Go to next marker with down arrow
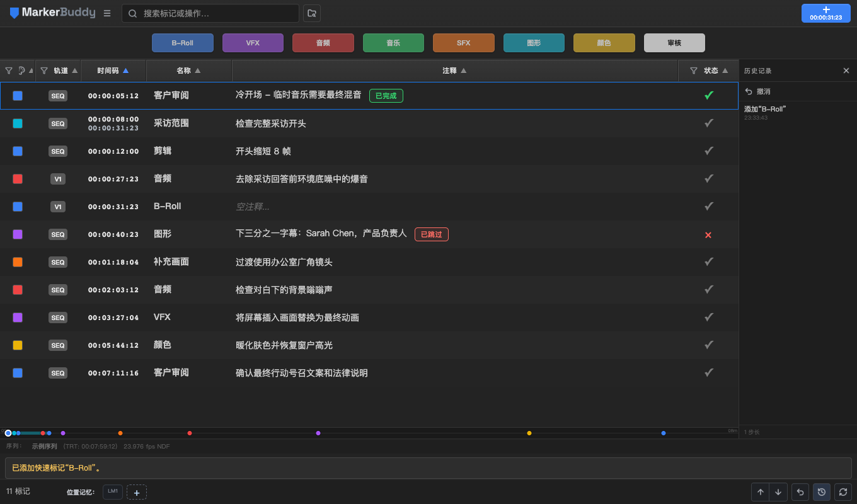The width and height of the screenshot is (857, 504). click(778, 492)
